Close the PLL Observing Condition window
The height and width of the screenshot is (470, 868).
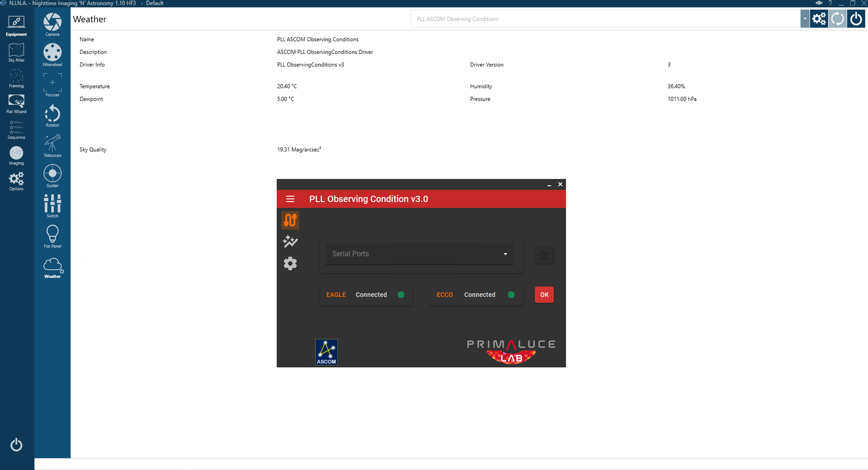pyautogui.click(x=560, y=184)
